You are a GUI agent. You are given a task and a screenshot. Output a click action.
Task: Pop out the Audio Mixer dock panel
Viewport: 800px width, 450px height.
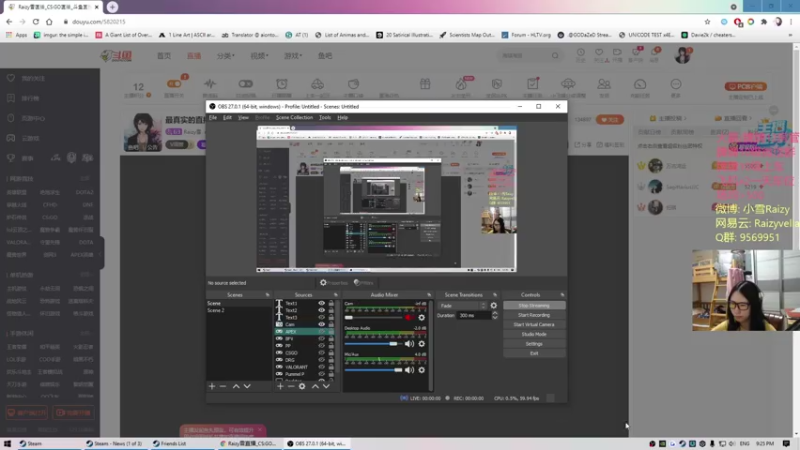pyautogui.click(x=429, y=295)
